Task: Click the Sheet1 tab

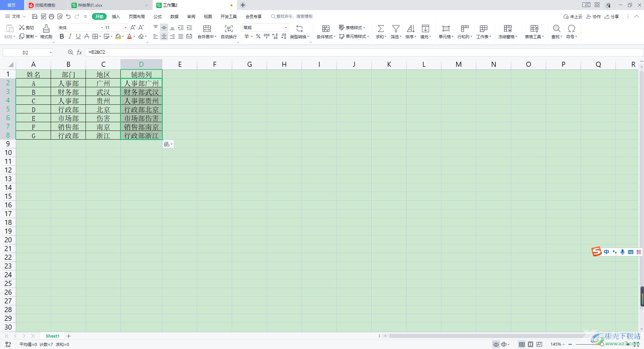Action: (53, 336)
